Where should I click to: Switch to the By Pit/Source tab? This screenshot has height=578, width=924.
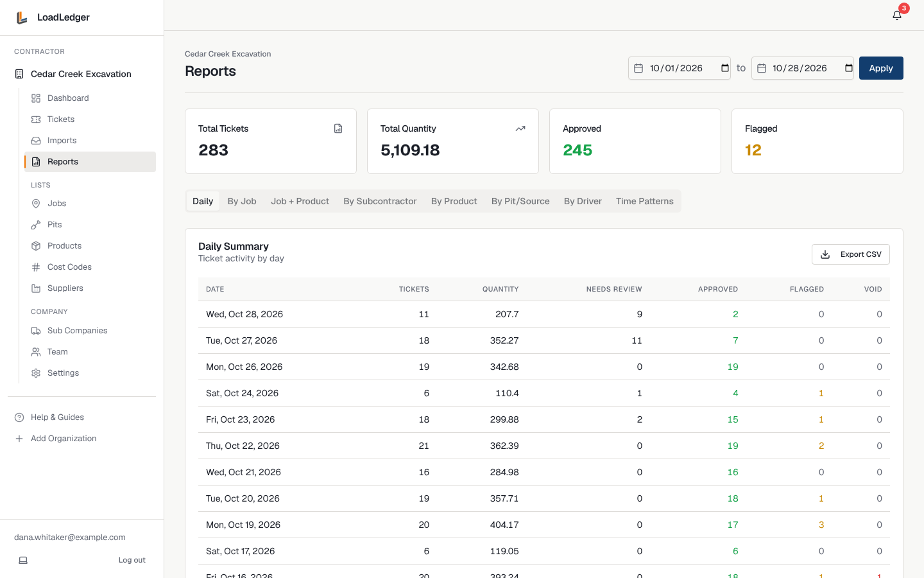[520, 201]
